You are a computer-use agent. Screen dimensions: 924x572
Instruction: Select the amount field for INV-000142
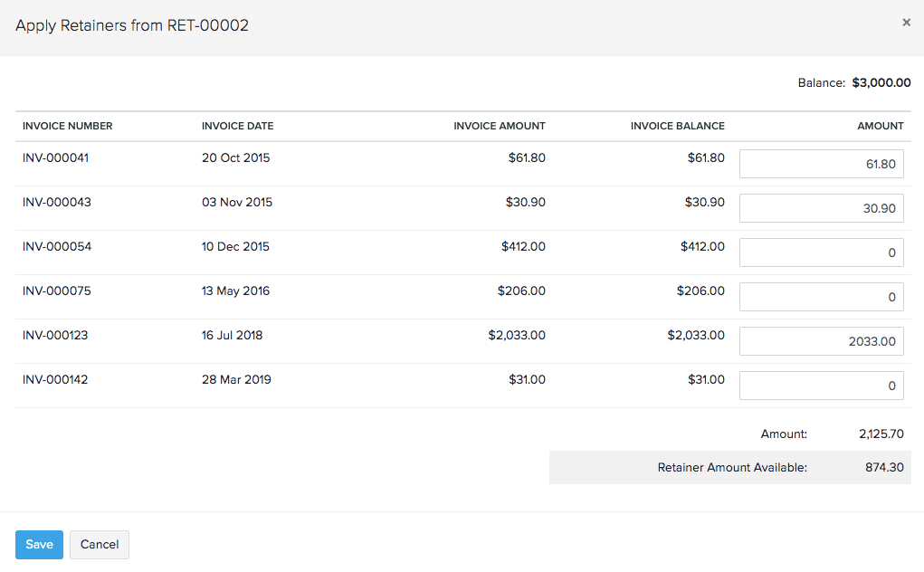[821, 385]
